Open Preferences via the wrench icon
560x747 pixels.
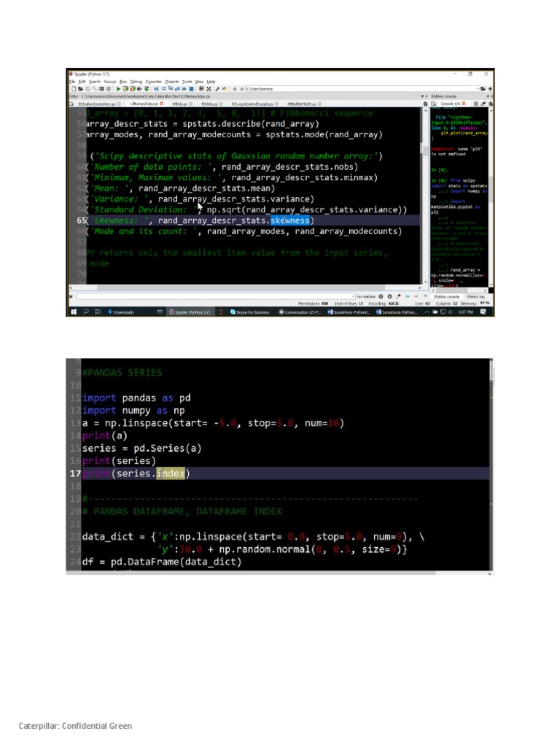pyautogui.click(x=217, y=88)
